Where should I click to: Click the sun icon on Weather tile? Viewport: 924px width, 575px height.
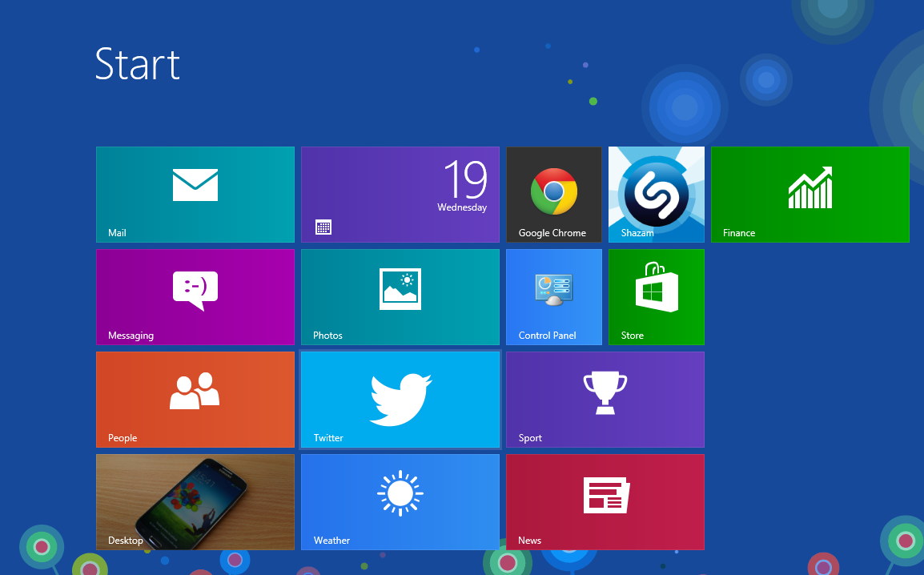click(x=400, y=493)
